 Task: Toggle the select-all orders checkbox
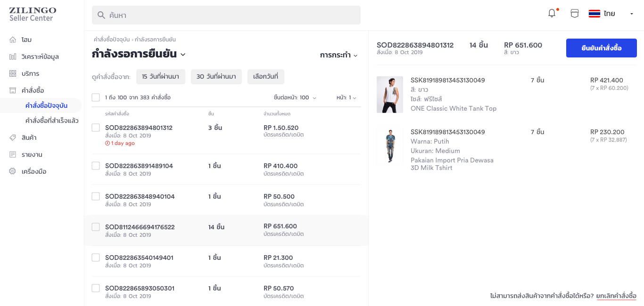[x=96, y=97]
